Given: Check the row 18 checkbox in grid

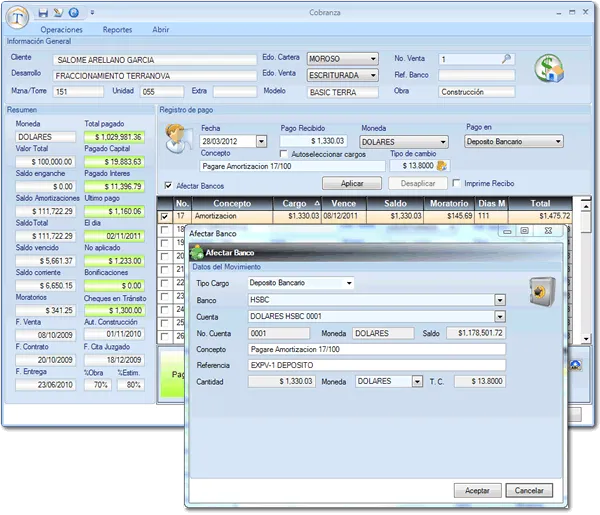Looking at the screenshot, I should click(165, 230).
